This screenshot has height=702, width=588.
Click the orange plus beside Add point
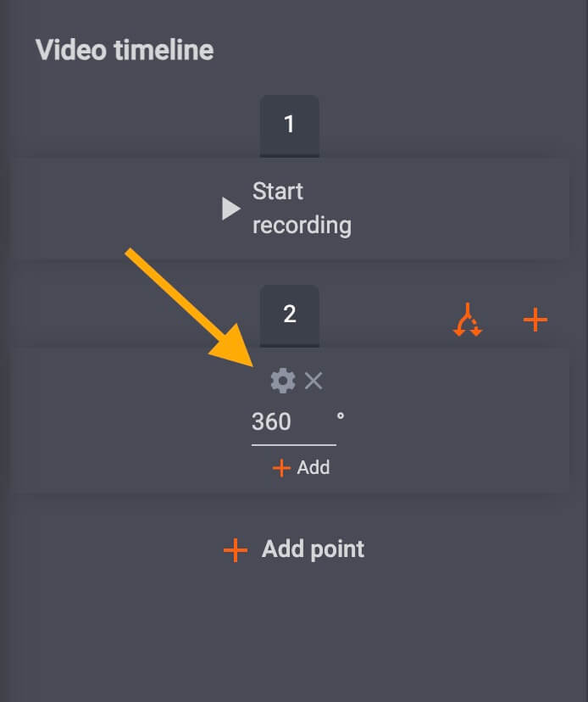coord(235,549)
